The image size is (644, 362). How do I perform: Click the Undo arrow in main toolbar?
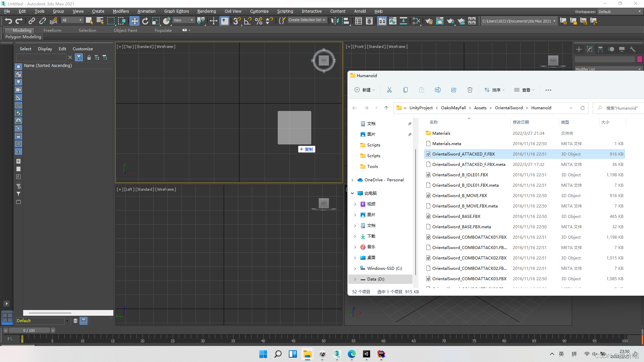pyautogui.click(x=8, y=21)
